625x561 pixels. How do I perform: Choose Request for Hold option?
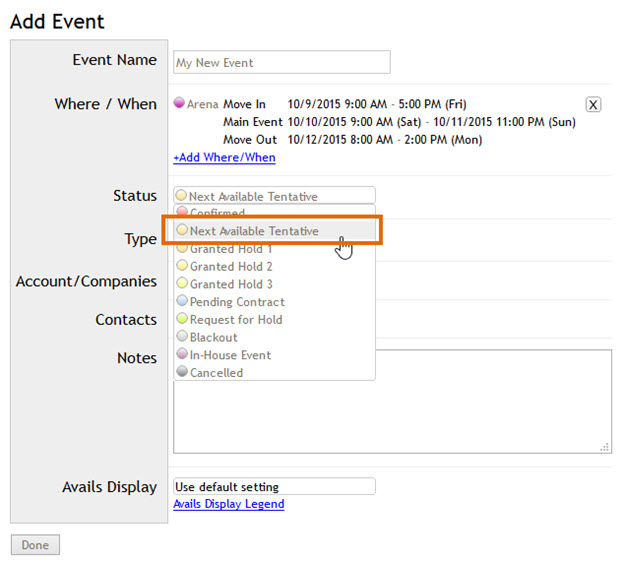236,320
